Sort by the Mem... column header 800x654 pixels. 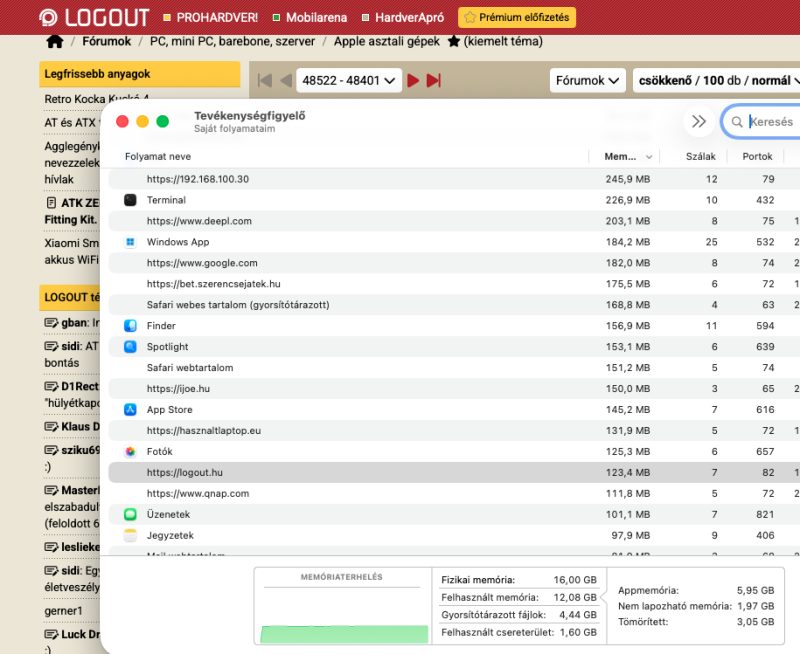point(624,157)
